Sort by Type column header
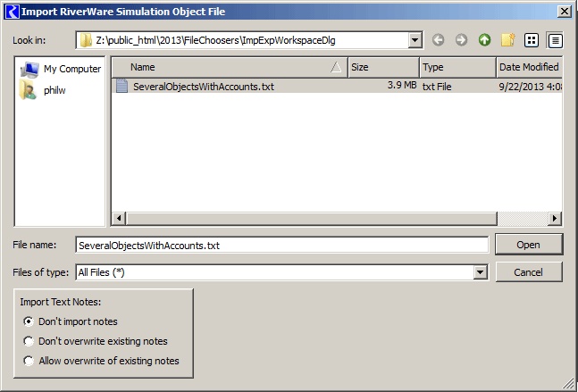Viewport: 578px width, 392px height. (457, 67)
